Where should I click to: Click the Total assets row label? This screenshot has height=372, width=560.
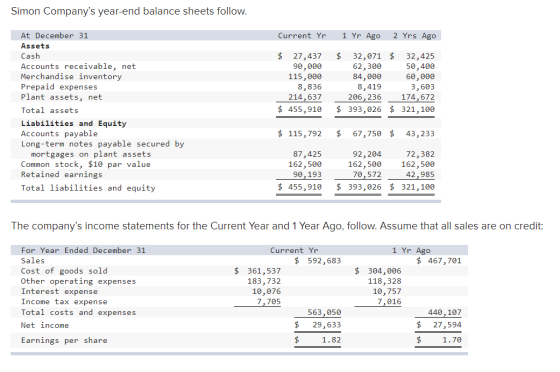[x=49, y=110]
